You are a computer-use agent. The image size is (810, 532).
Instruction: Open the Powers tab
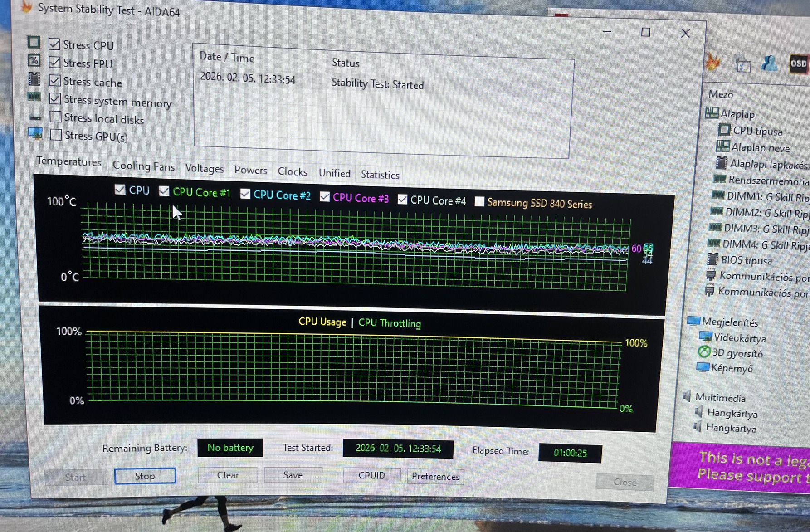(251, 170)
